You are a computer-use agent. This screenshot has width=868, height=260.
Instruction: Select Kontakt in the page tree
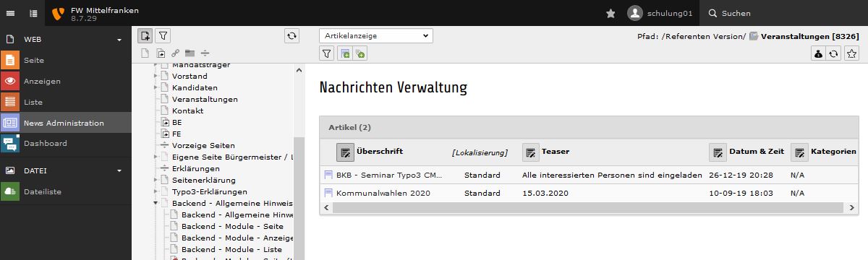[187, 110]
